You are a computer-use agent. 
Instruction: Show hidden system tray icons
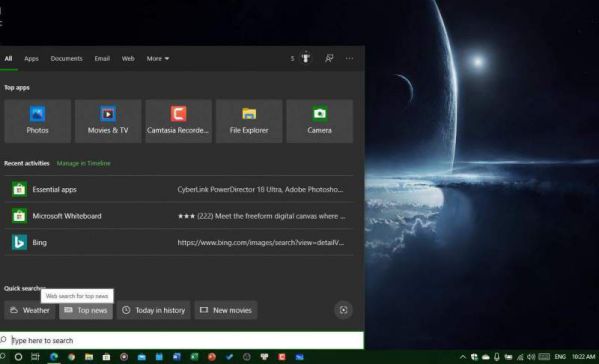point(463,357)
